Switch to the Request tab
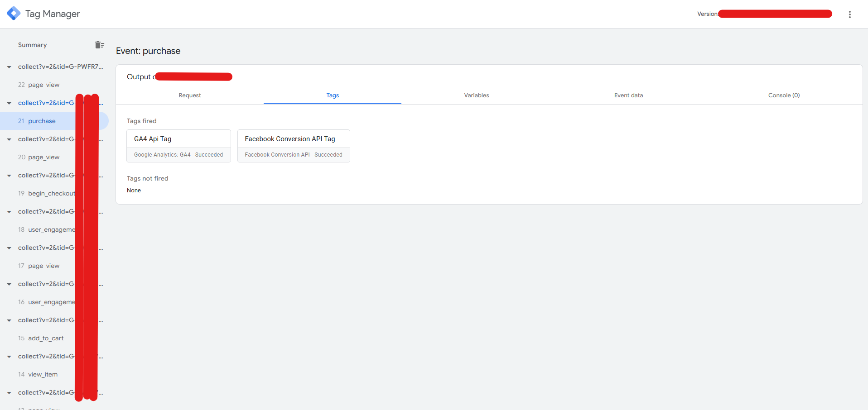 (190, 95)
